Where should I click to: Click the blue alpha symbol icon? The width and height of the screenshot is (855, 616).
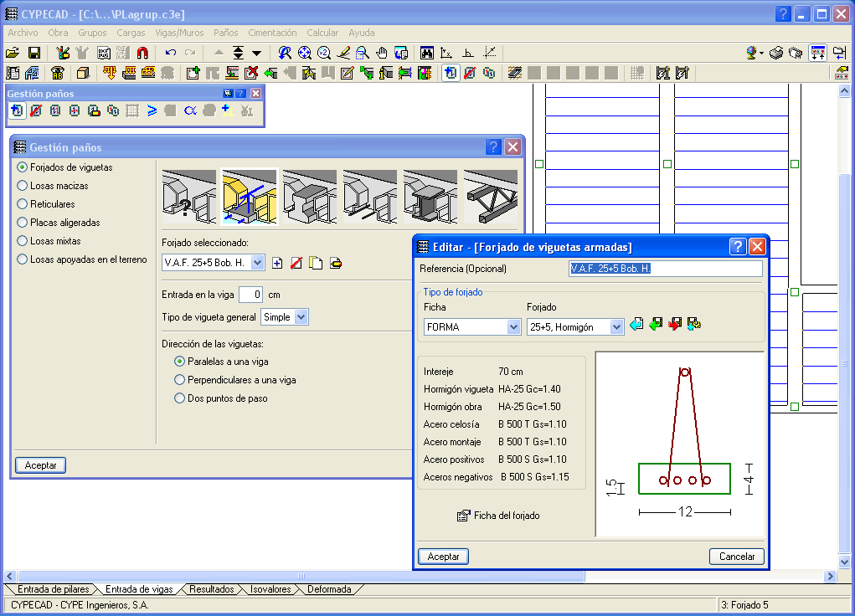(190, 110)
